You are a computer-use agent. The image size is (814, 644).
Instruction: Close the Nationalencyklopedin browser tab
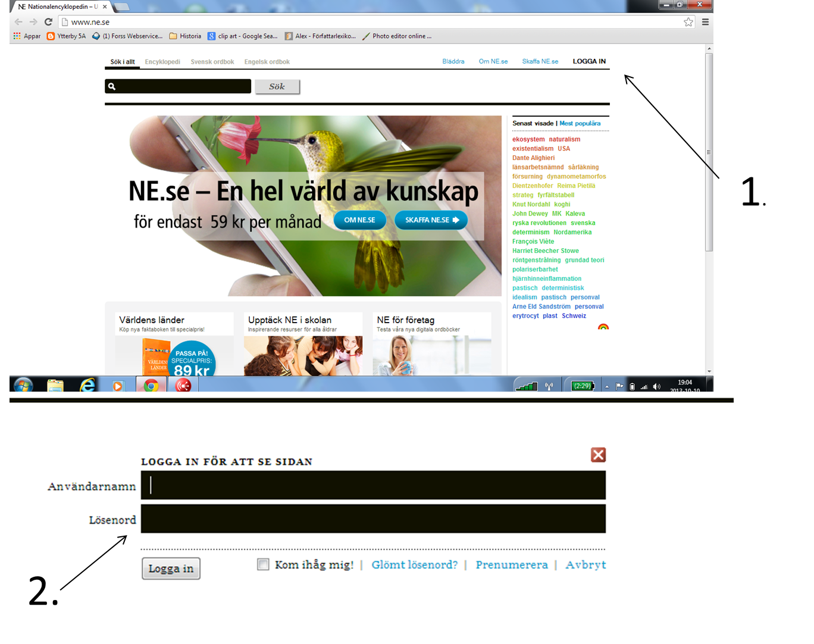tap(105, 7)
